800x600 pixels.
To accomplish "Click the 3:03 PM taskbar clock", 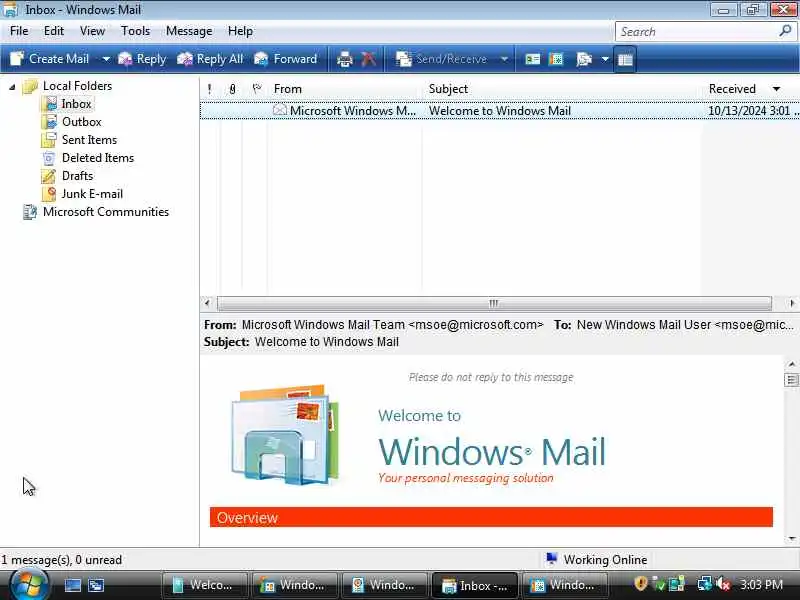I will tap(761, 585).
